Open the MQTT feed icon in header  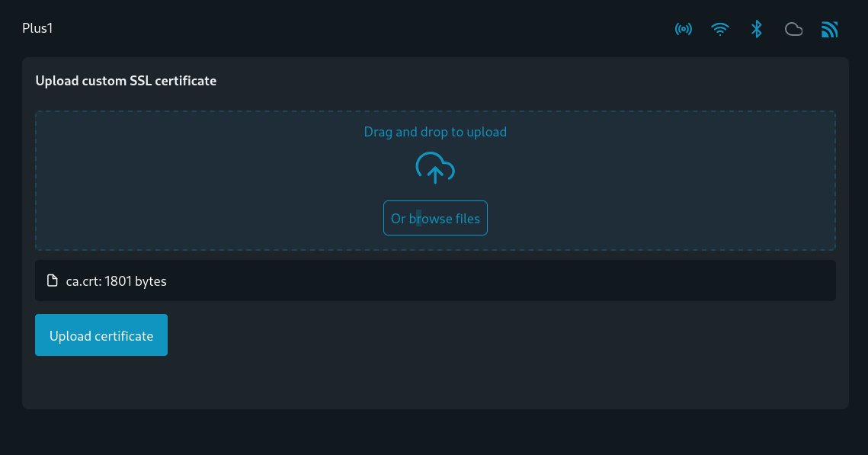[x=829, y=29]
